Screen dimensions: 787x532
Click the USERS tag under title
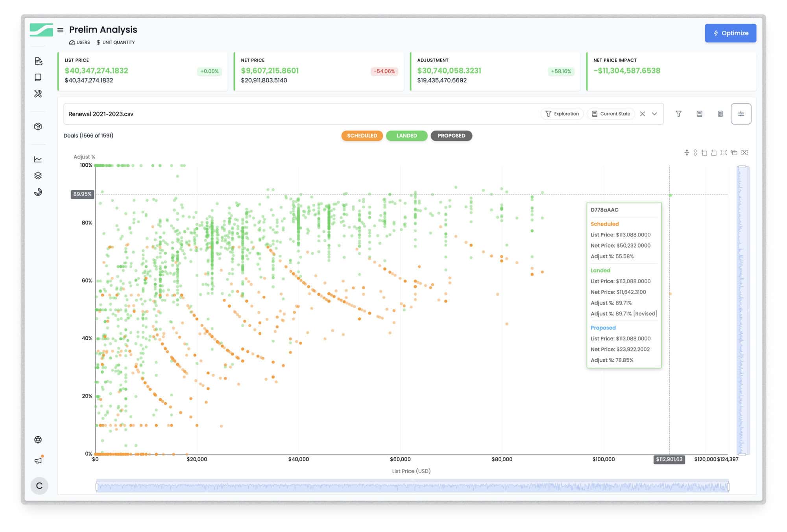click(x=79, y=42)
